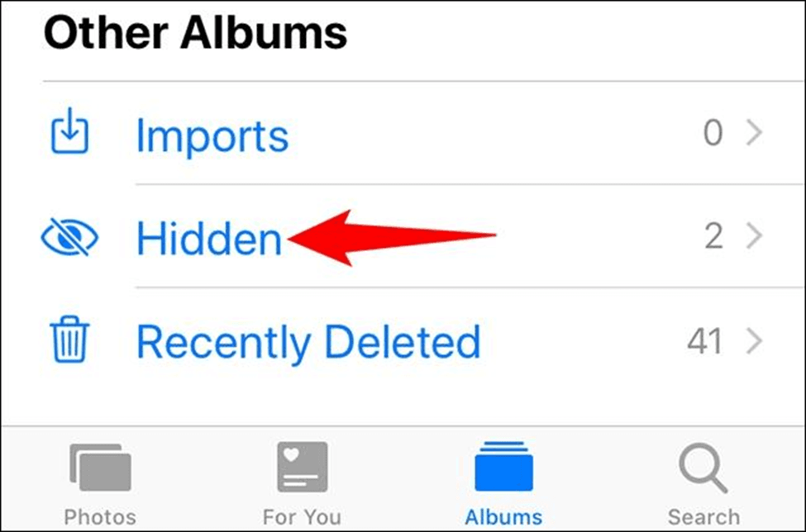
Task: Expand the Imports row chevron
Action: coord(754,133)
